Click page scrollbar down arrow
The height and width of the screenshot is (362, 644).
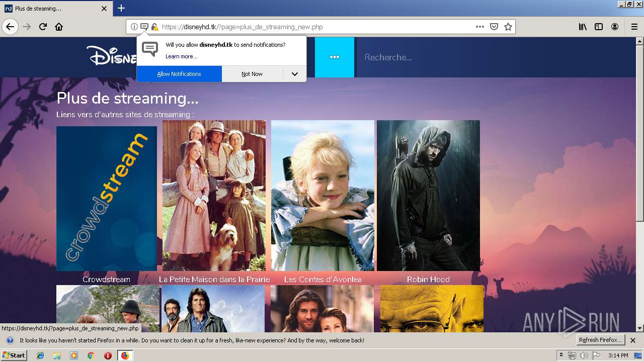point(640,328)
